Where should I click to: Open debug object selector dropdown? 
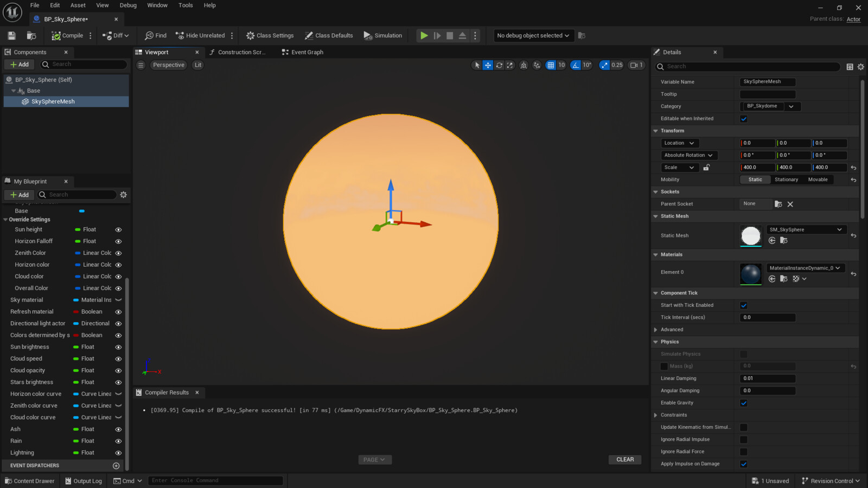click(x=533, y=36)
